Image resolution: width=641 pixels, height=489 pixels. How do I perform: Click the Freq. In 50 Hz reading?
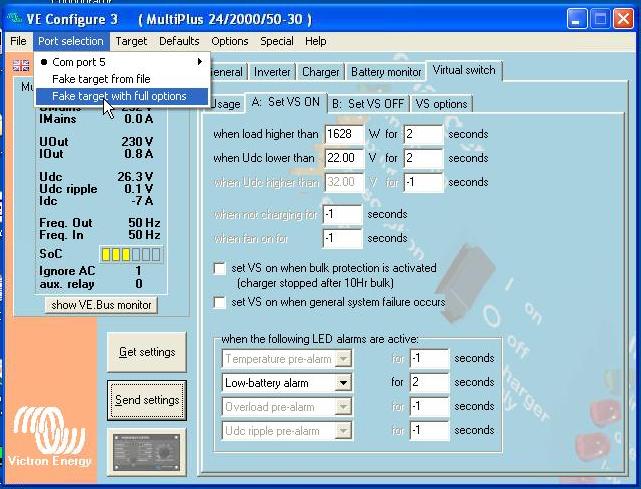coord(144,235)
